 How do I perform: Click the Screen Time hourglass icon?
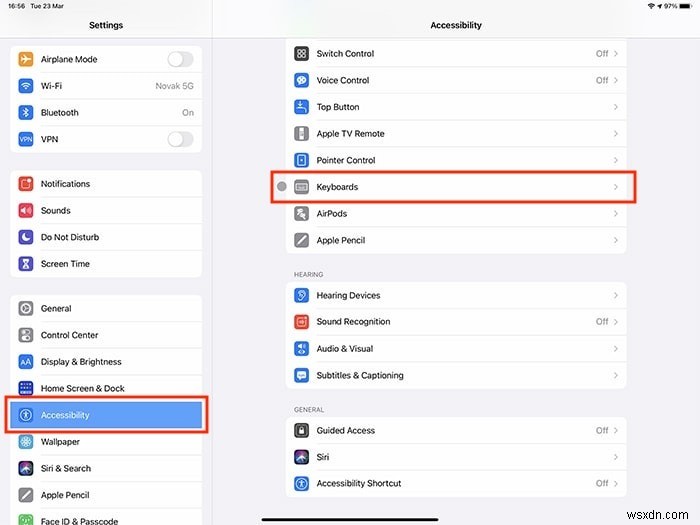[x=26, y=264]
